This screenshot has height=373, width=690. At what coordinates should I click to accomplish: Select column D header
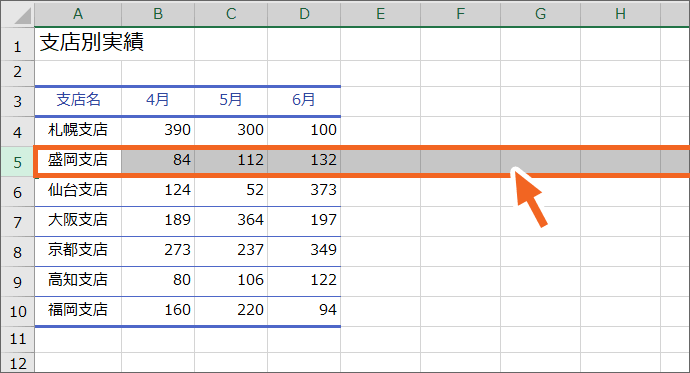point(304,14)
